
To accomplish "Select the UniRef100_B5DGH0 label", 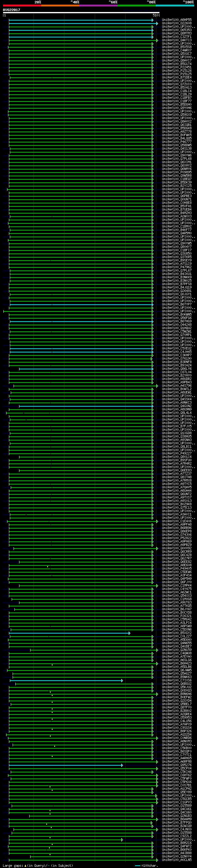I will pyautogui.click(x=177, y=104).
